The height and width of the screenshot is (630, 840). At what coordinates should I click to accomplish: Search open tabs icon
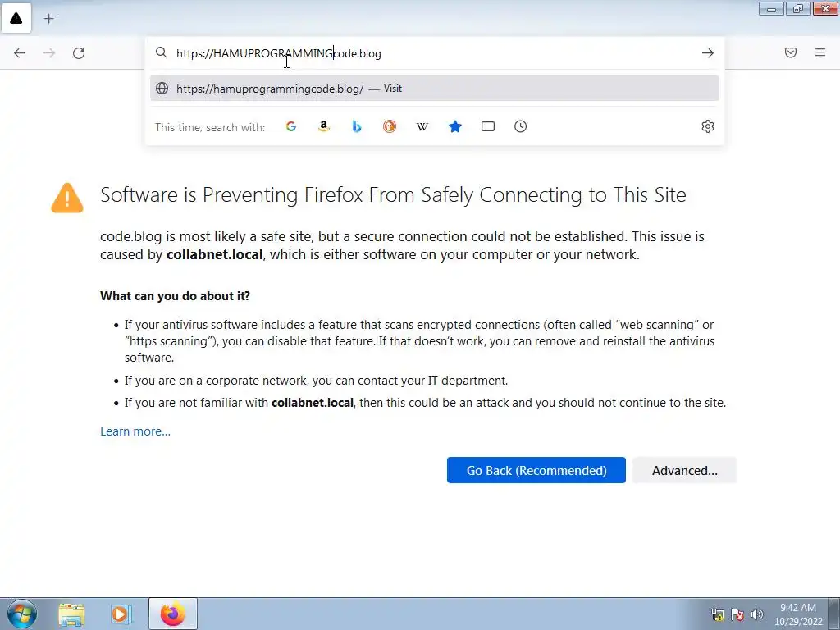488,126
